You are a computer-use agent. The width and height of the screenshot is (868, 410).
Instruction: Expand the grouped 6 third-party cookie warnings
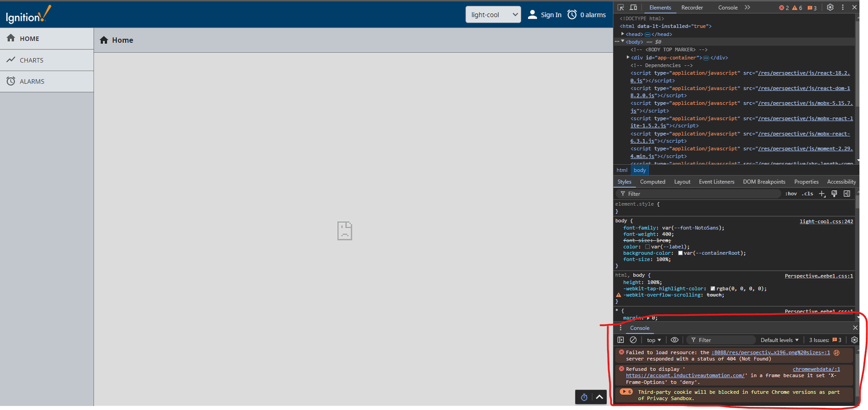pos(626,392)
